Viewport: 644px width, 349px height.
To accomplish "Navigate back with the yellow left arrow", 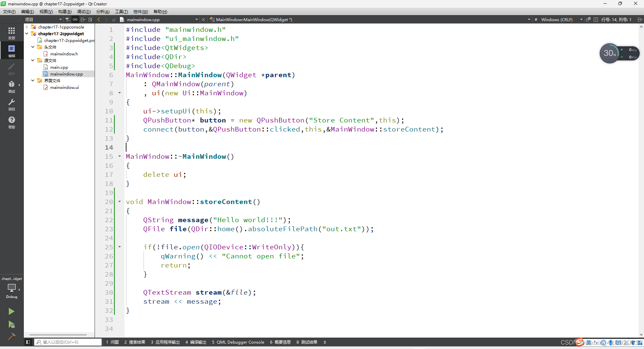I will pos(98,19).
